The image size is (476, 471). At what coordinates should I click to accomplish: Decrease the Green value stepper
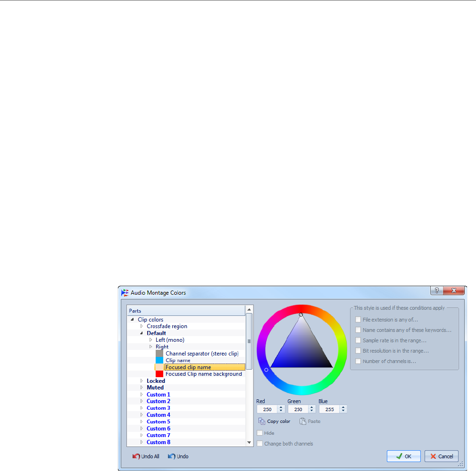tap(312, 411)
